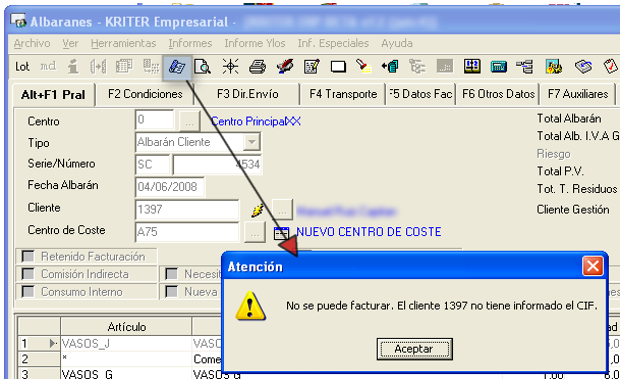Click the highlighted invoice toolbar icon

tap(177, 66)
